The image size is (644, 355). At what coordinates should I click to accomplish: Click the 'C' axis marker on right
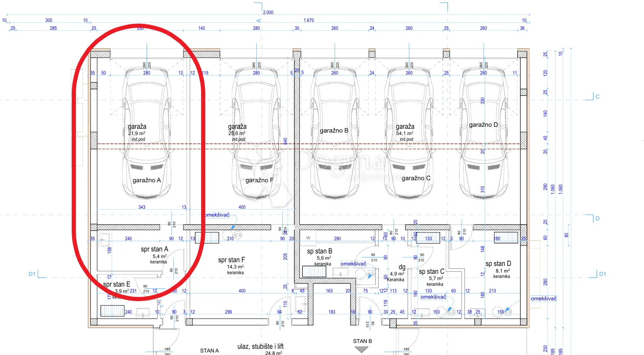tap(598, 97)
